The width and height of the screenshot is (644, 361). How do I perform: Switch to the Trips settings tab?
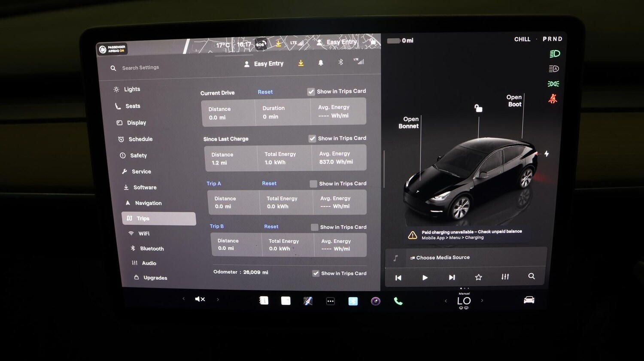point(143,218)
